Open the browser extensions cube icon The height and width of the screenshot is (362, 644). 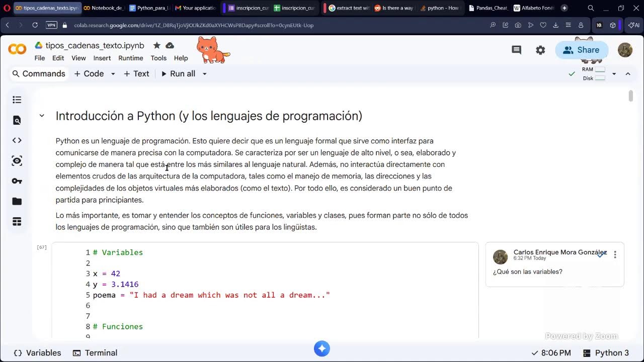[612, 25]
